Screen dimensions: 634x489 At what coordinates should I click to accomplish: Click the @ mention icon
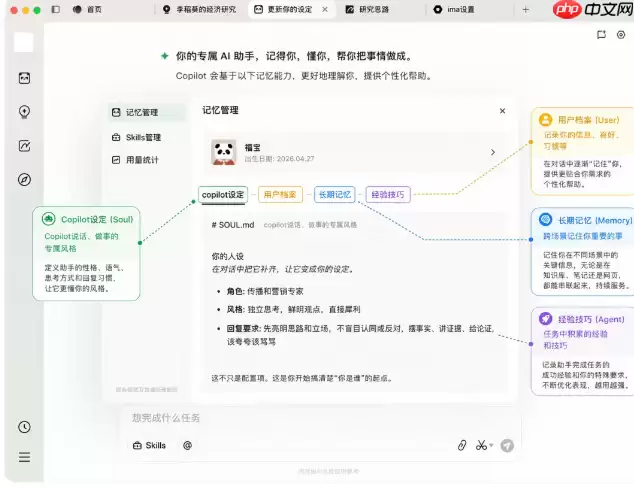pyautogui.click(x=187, y=445)
